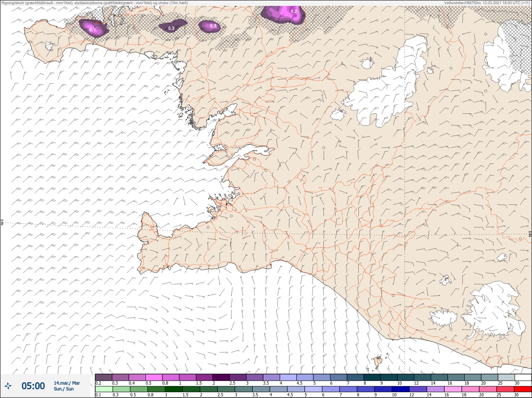
Task: Select the 'Sun./ Sun' weekday label
Action: point(64,389)
